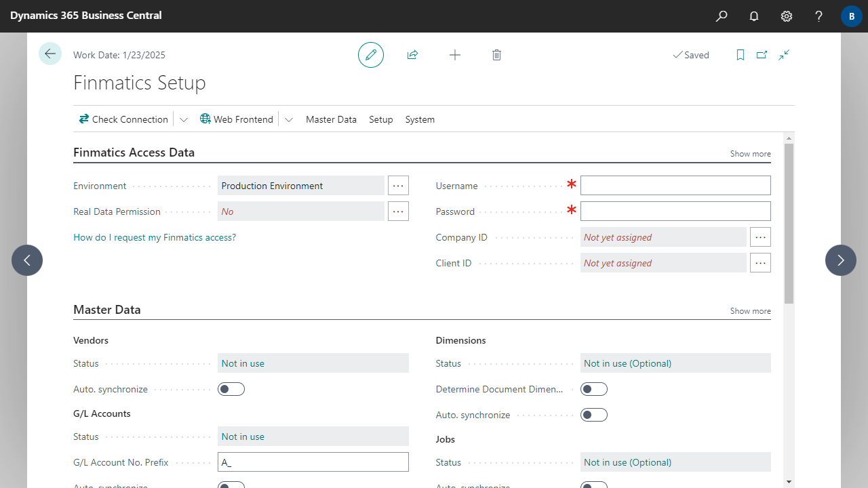868x488 pixels.
Task: Click 'How do I request my Finmatics access?' link
Action: click(x=155, y=237)
